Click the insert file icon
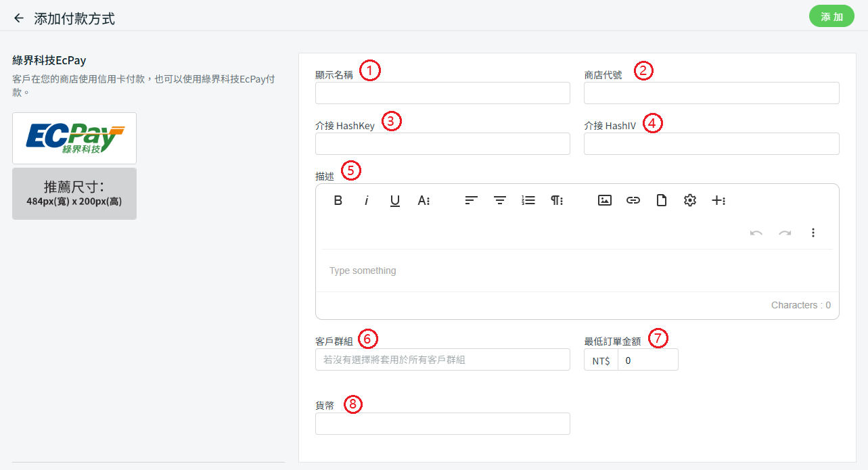Image resolution: width=868 pixels, height=470 pixels. 662,200
